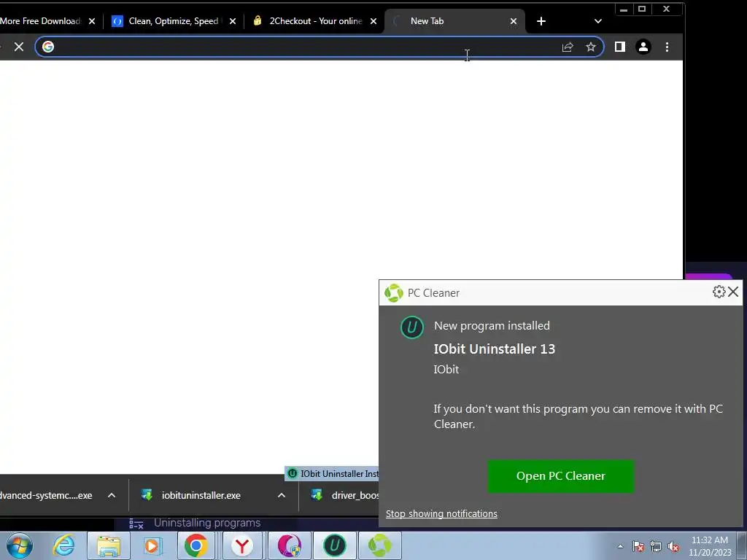Open the advanced-systemc....exe download

tap(46, 495)
